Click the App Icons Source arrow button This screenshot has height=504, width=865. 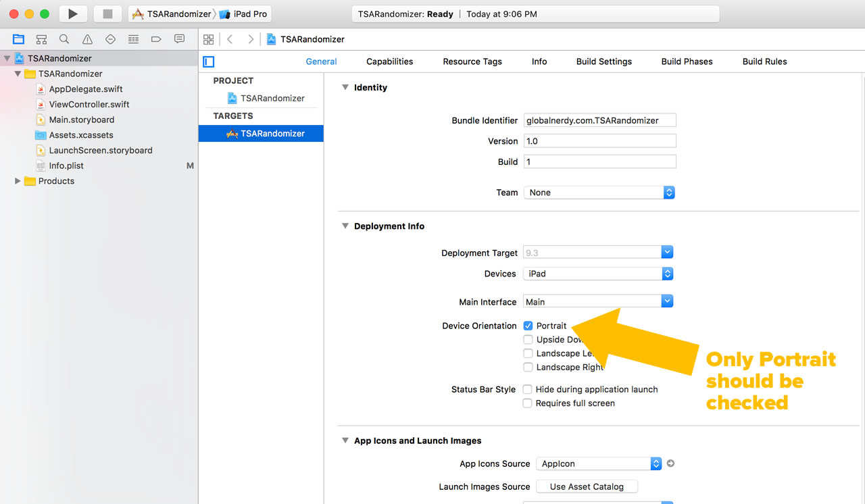[670, 463]
